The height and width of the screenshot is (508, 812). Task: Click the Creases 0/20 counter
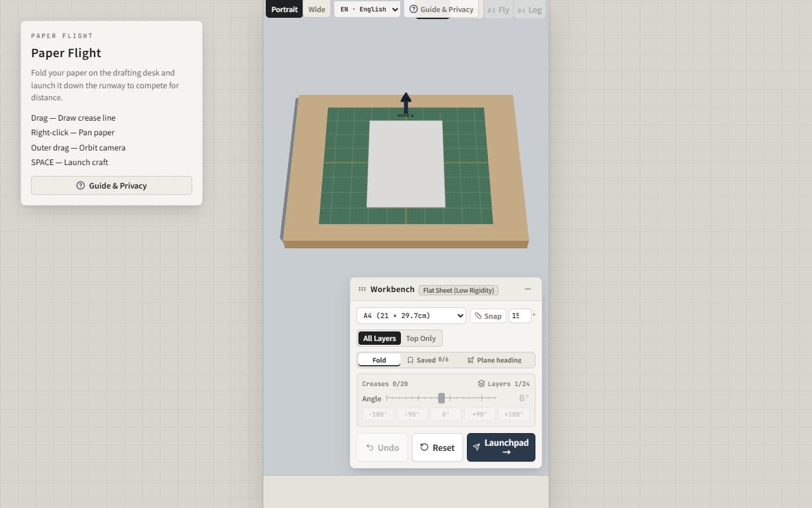tap(385, 384)
